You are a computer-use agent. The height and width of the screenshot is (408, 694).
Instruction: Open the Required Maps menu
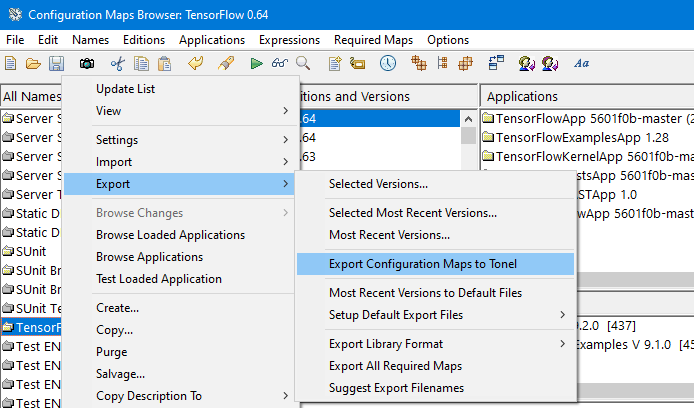[x=373, y=40]
